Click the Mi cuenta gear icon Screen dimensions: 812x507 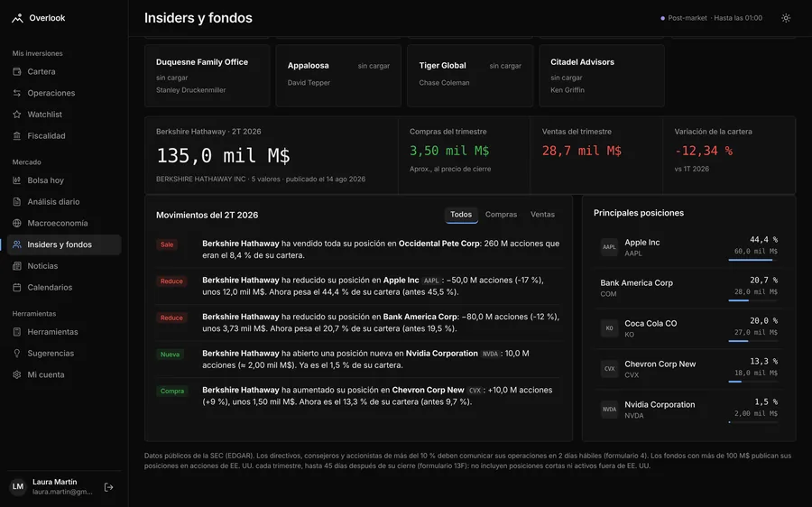[x=17, y=374]
